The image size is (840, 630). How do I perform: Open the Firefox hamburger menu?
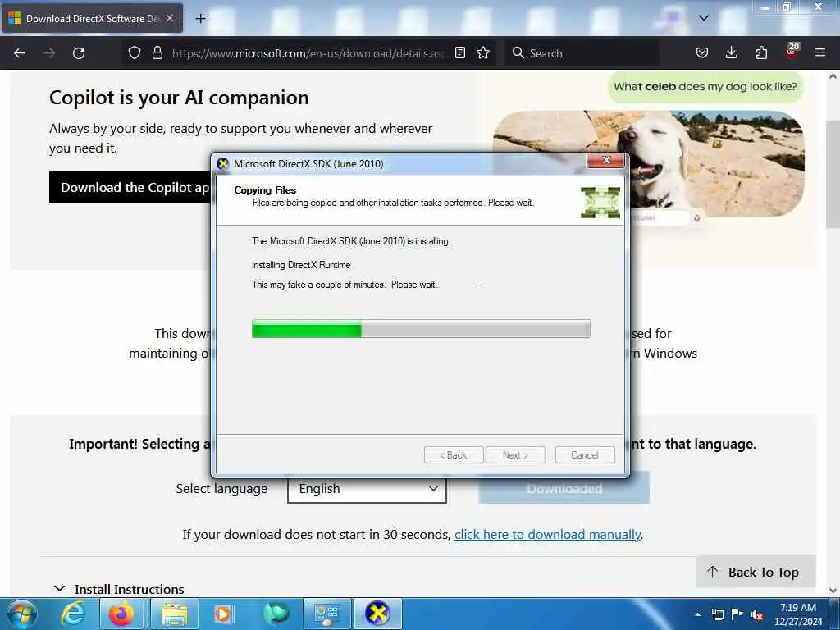[820, 53]
